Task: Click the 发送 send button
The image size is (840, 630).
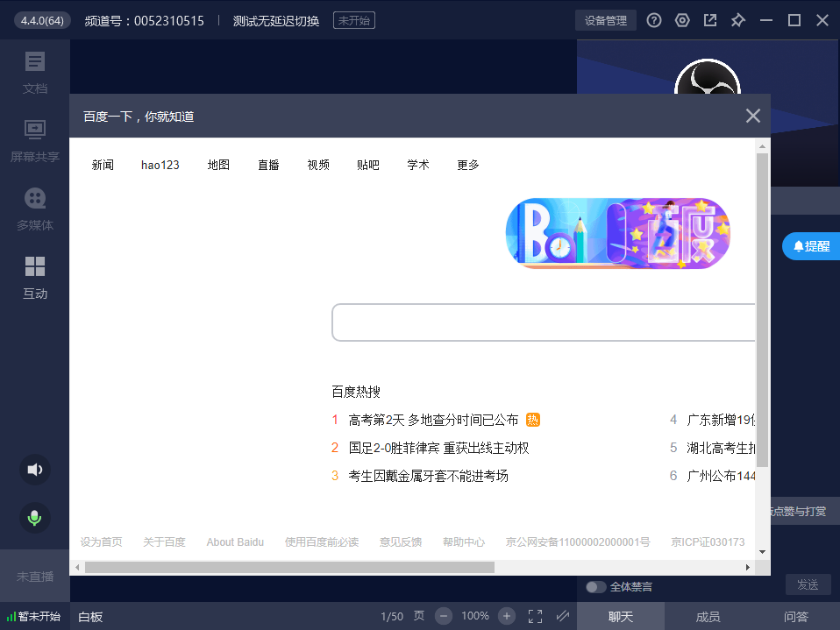Action: (808, 584)
